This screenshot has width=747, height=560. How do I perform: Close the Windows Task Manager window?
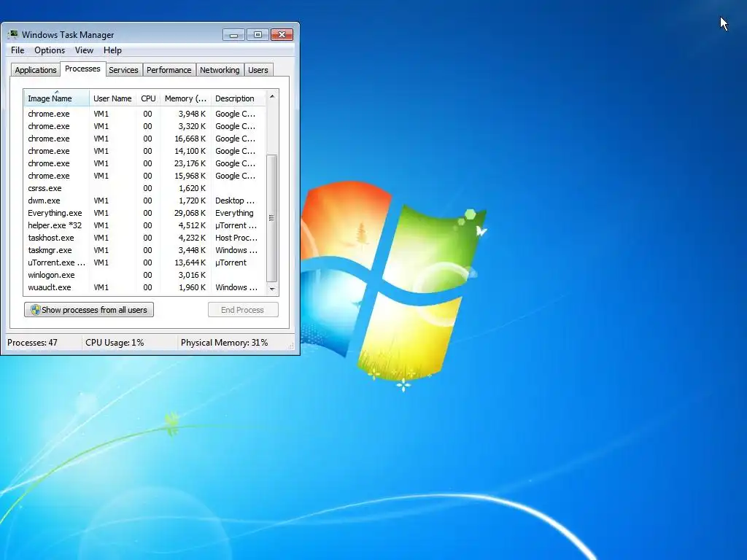point(282,35)
